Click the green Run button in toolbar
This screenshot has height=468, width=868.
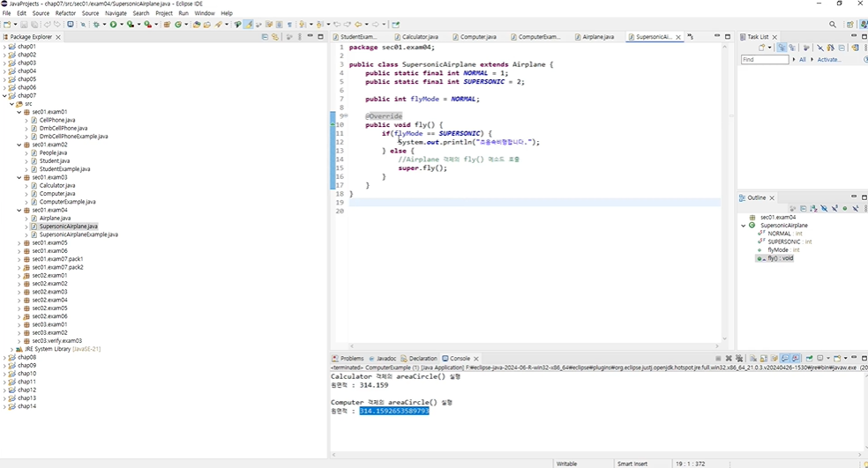tap(113, 25)
